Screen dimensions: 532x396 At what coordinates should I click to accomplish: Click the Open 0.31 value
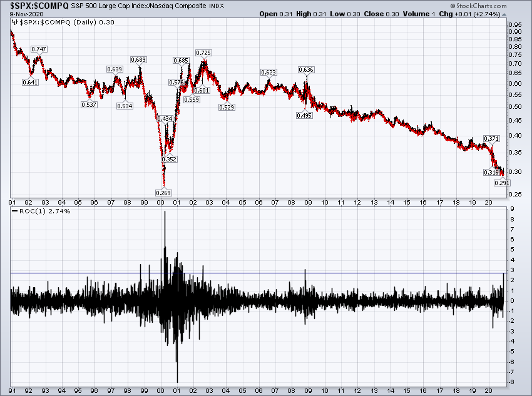275,14
